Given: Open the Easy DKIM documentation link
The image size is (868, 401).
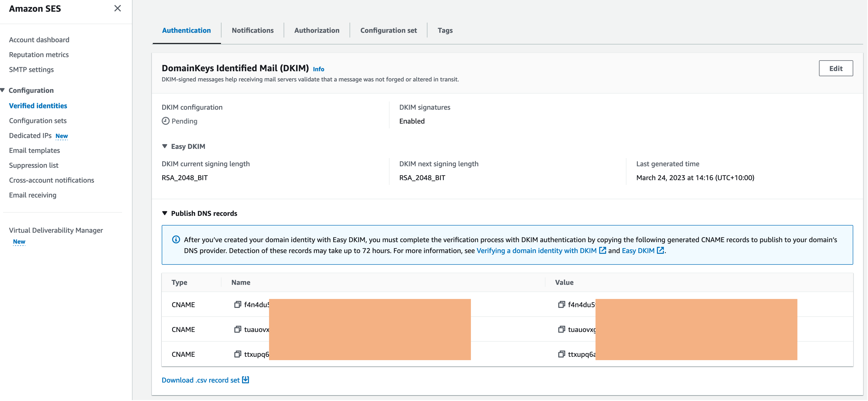Looking at the screenshot, I should [x=643, y=251].
